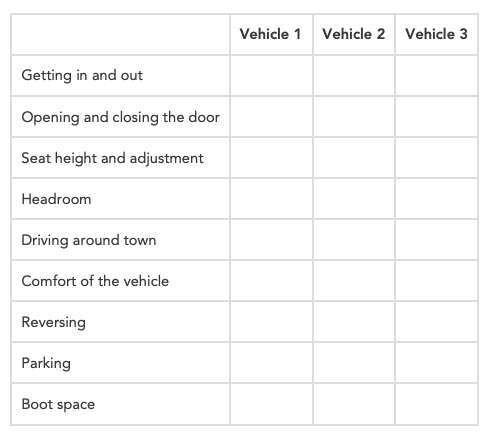The height and width of the screenshot is (438, 496).
Task: Select the 'Getting in and out' row label
Action: [82, 75]
